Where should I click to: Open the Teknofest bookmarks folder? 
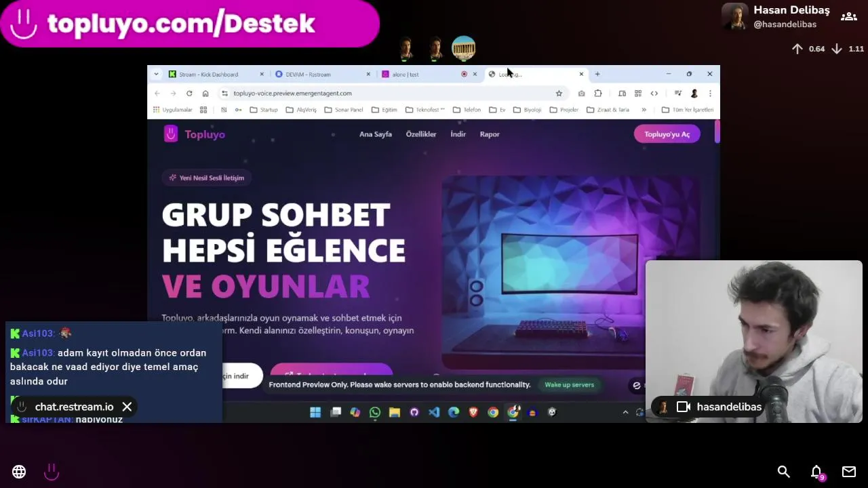click(x=425, y=110)
